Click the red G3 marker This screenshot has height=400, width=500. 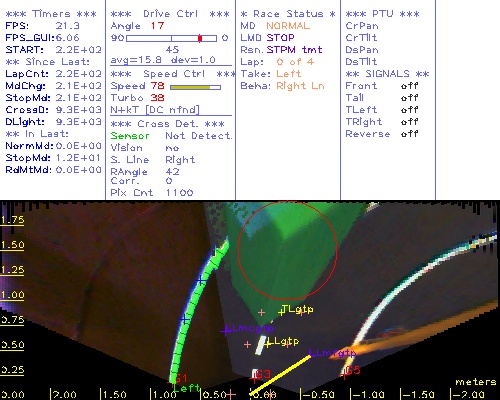click(262, 374)
